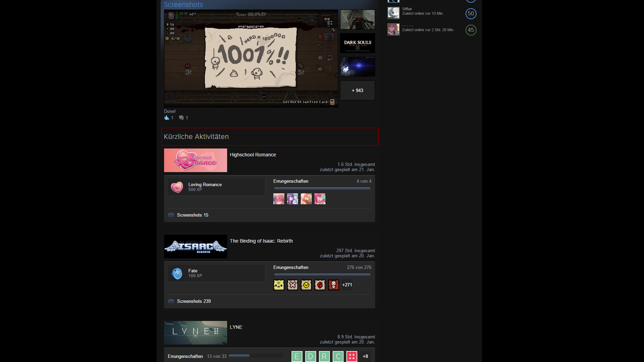Screen dimensions: 644x362
Task: Open The Binding of Isaac: Rebirth banner
Action: pyautogui.click(x=196, y=246)
